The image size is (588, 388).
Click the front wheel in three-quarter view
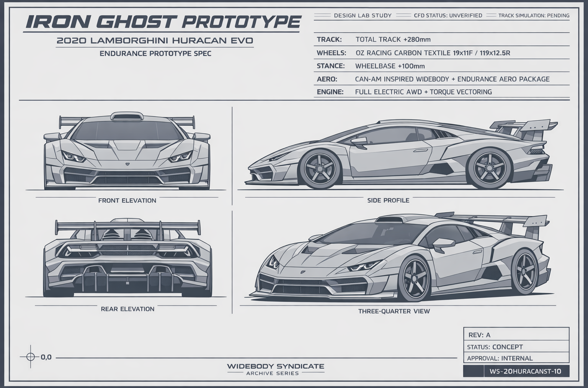[x=415, y=278]
